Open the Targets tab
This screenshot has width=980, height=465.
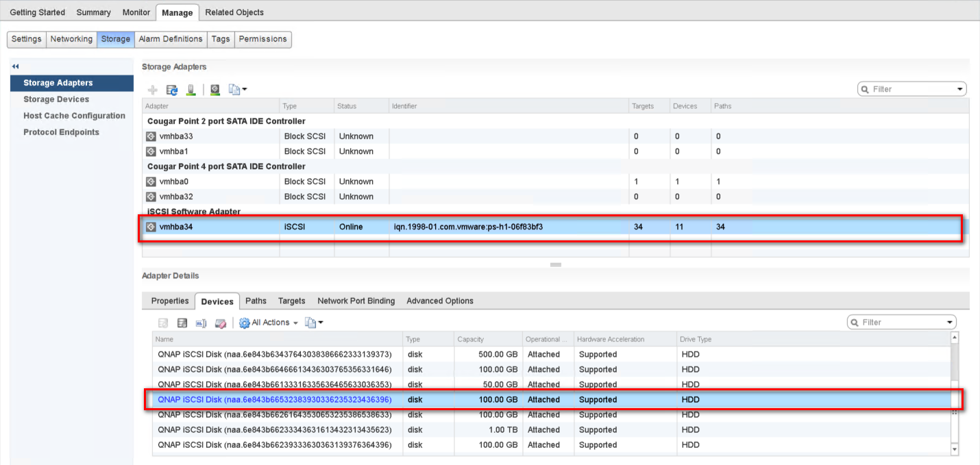click(292, 301)
